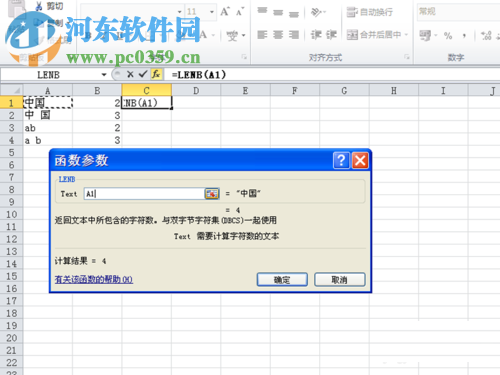Click the Text input field in dialog
Screen dimensions: 500x375
144,194
